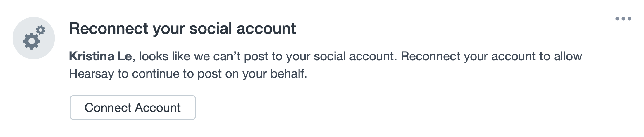Image resolution: width=644 pixels, height=137 pixels.
Task: Open the three-dot more options menu
Action: [x=623, y=19]
